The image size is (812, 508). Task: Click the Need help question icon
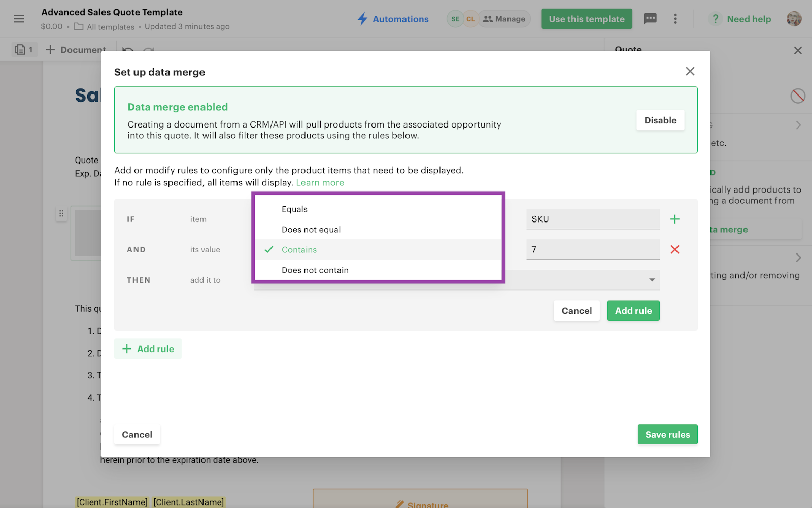pos(715,19)
